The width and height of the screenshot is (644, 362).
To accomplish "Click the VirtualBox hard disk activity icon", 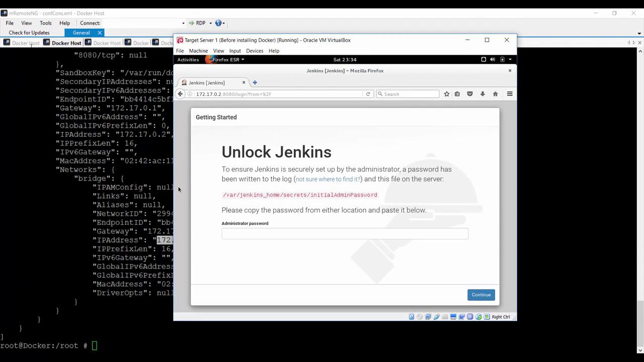I will 412,317.
